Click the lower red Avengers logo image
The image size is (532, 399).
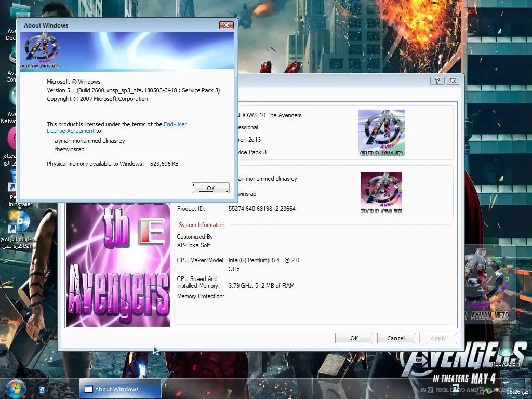(381, 192)
